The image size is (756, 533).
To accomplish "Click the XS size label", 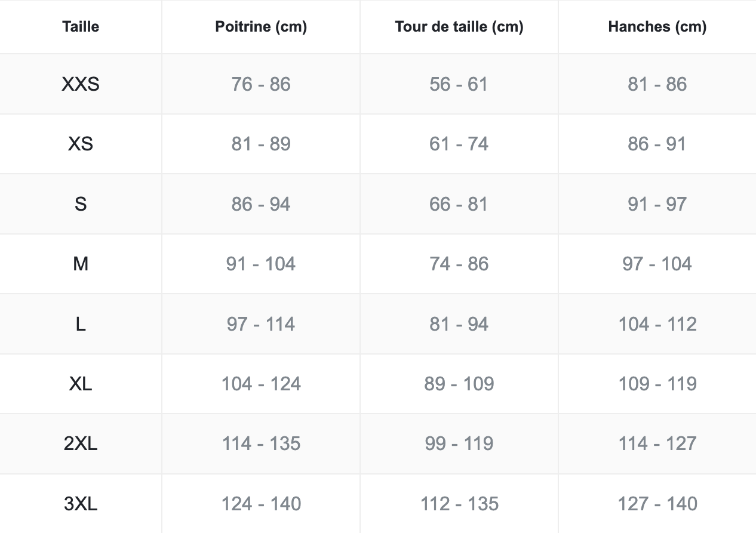I will (81, 144).
